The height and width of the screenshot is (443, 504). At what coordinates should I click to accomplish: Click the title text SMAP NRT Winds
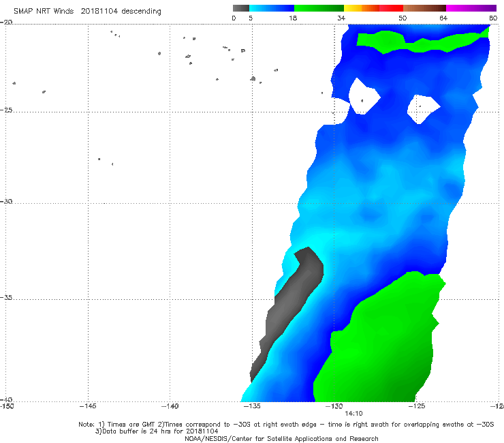point(44,11)
